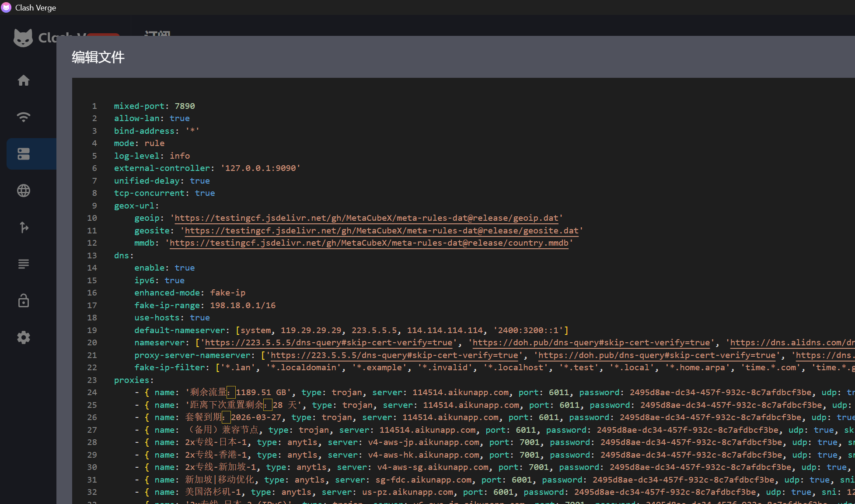Image resolution: width=855 pixels, height=504 pixels.
Task: Open the Settings gear icon in sidebar
Action: [24, 337]
